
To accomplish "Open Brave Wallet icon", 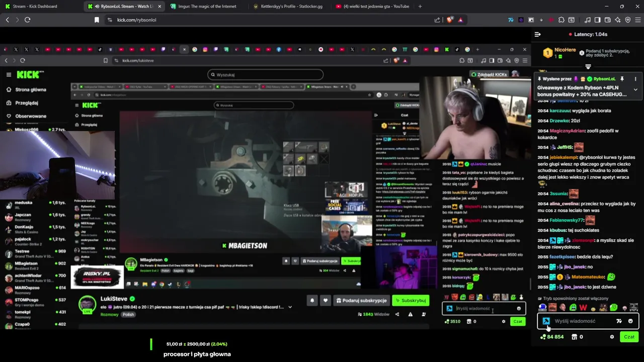I will point(608,20).
